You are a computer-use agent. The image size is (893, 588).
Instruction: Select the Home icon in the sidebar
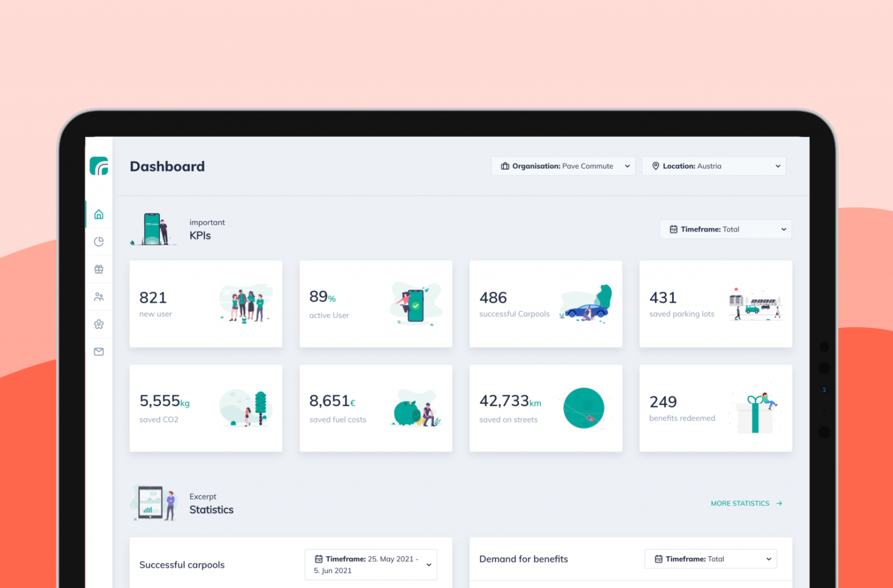point(99,214)
